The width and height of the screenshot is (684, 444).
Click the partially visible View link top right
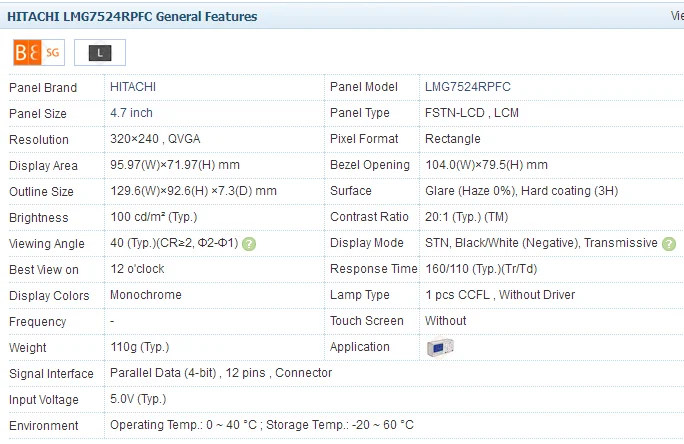(677, 16)
